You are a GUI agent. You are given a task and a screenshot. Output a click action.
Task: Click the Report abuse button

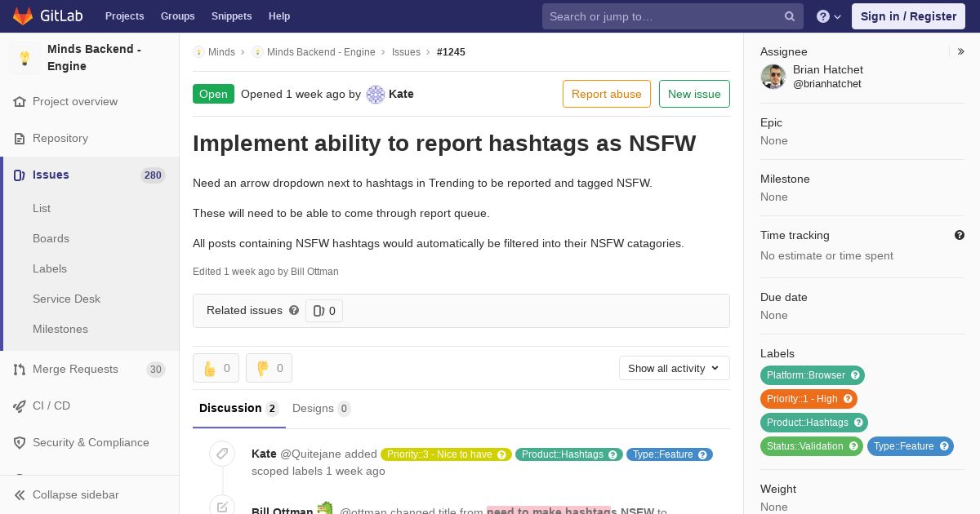607,94
